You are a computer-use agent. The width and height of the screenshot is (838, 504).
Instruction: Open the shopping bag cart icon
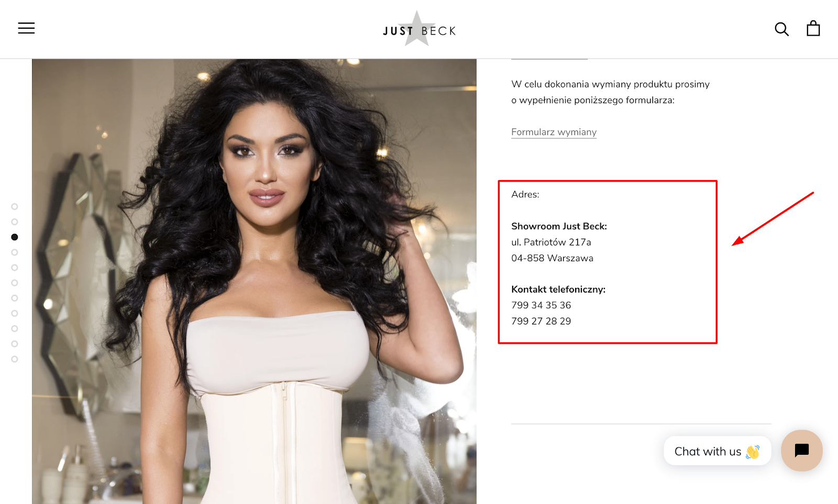pos(813,28)
